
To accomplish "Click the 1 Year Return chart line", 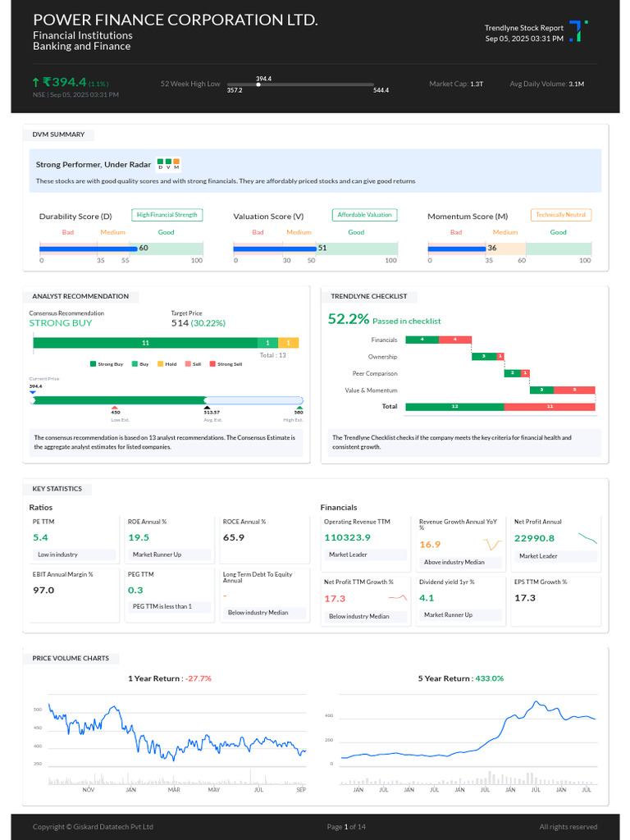I will pyautogui.click(x=177, y=734).
